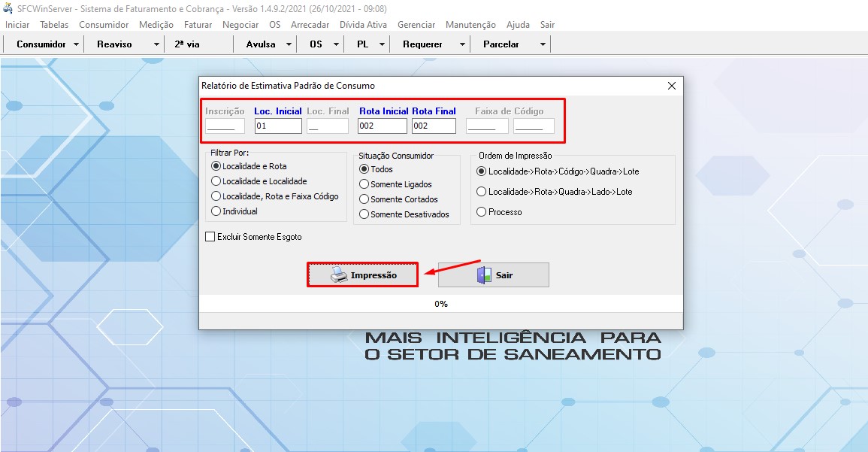The width and height of the screenshot is (868, 452).
Task: Pick the Individual filter option
Action: (x=216, y=211)
